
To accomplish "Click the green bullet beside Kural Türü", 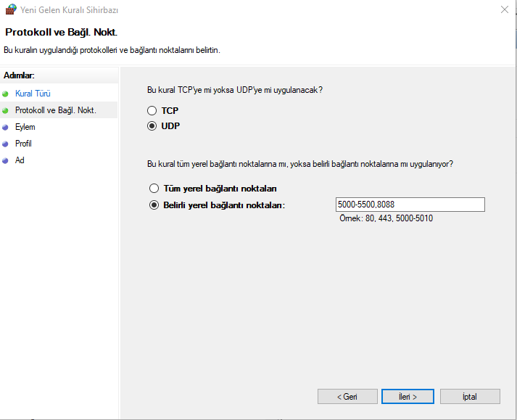I will (x=6, y=94).
